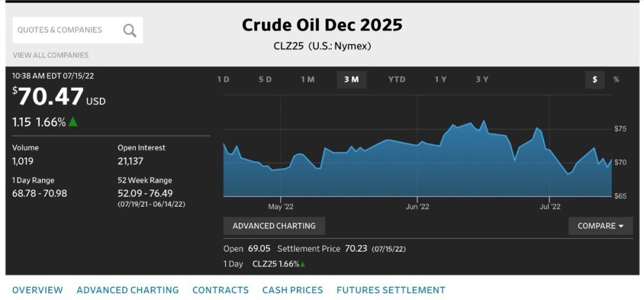
Task: Select the 5D time range
Action: pyautogui.click(x=265, y=80)
